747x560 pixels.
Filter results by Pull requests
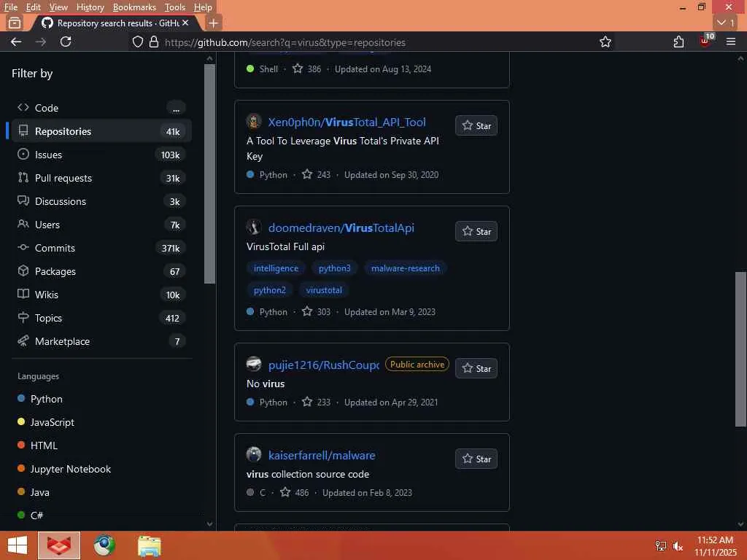click(101, 178)
